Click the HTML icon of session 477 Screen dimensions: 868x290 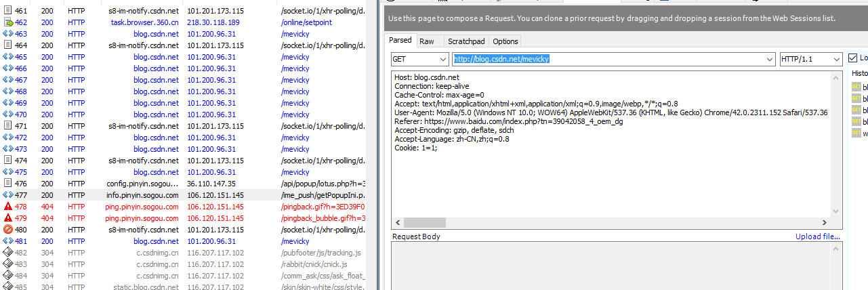(x=7, y=195)
